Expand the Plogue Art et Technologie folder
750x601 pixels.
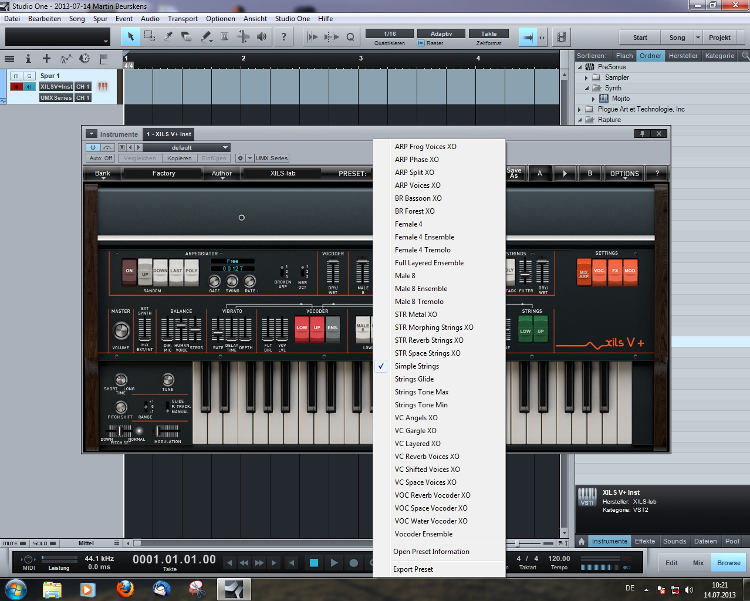point(579,110)
